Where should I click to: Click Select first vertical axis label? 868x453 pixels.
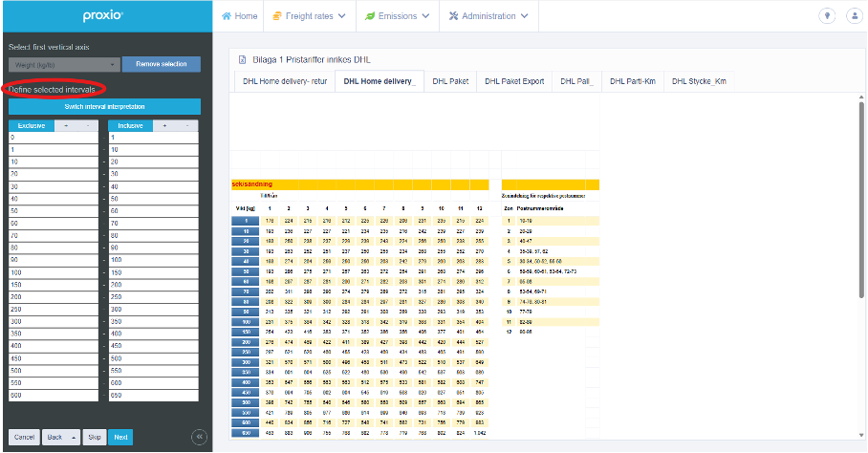point(49,47)
